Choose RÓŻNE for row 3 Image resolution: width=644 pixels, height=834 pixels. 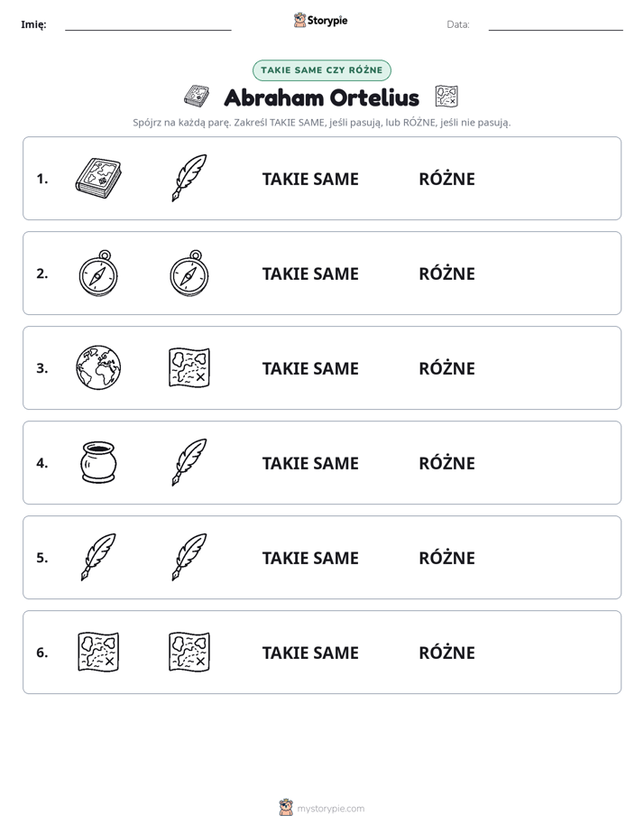pyautogui.click(x=446, y=368)
